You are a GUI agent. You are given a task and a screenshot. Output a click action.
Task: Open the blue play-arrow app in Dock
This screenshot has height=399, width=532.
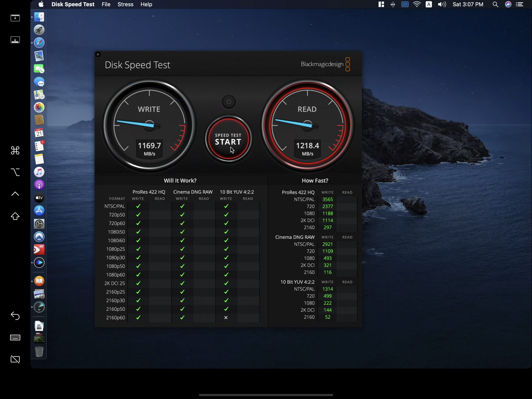coord(39,263)
